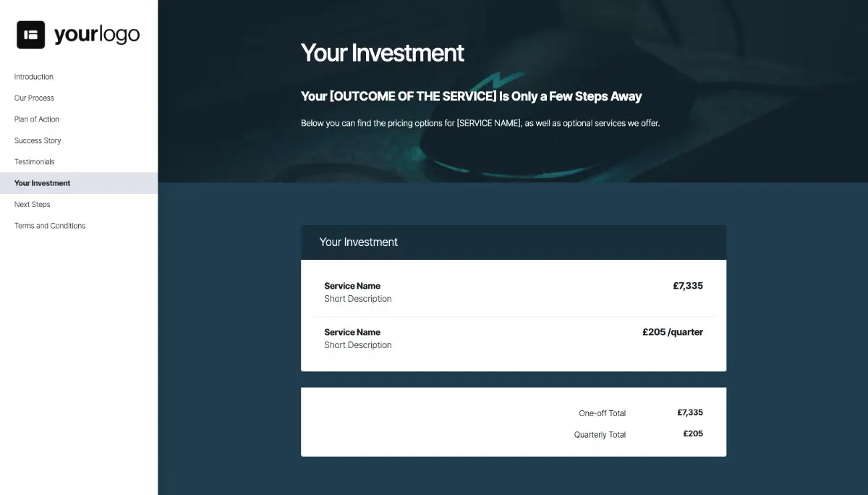
Task: Select the second Service Name entry
Action: (352, 331)
